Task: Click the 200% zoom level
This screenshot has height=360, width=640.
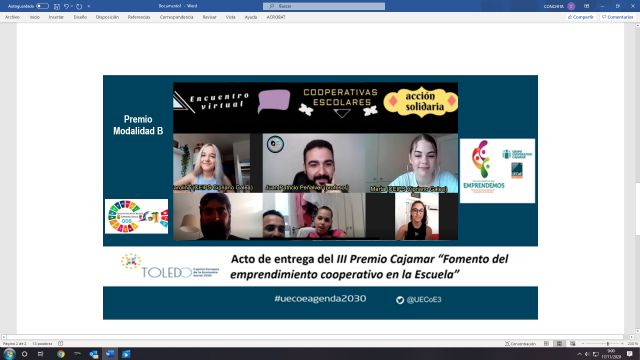Action: [x=632, y=344]
